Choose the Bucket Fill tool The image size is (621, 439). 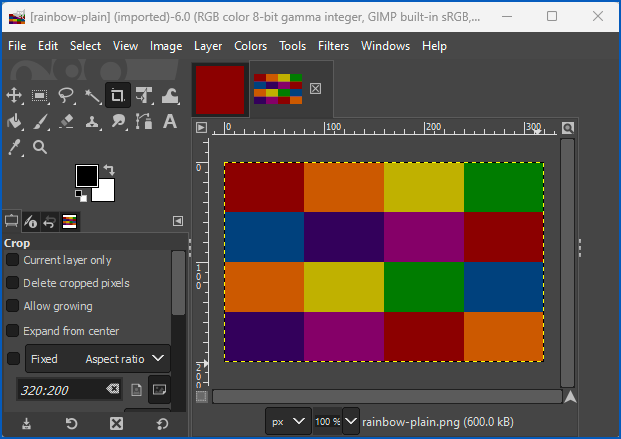14,122
